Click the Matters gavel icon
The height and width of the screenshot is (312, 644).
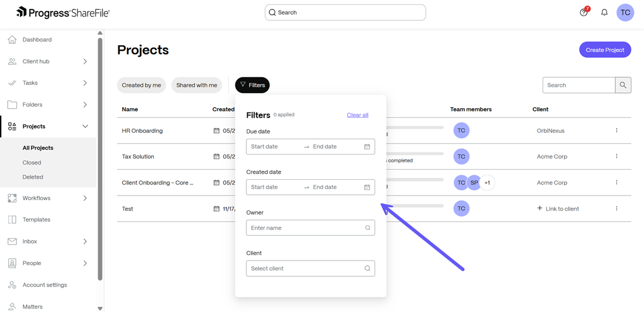(12, 306)
